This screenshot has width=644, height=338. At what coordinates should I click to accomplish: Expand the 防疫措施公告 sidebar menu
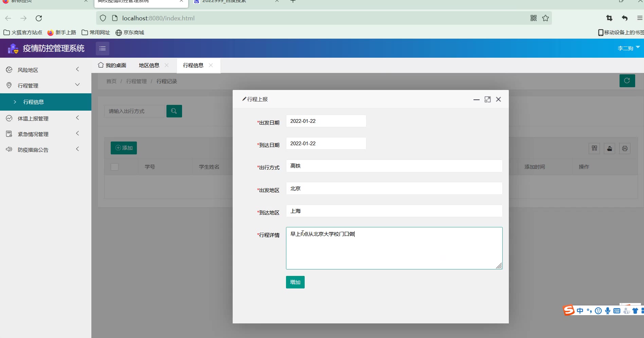[x=46, y=150]
